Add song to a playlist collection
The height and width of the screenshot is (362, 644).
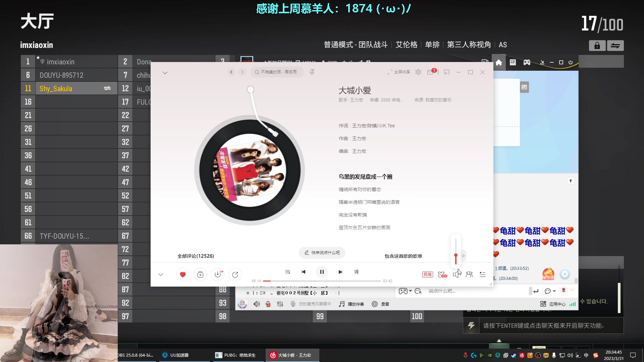click(200, 275)
